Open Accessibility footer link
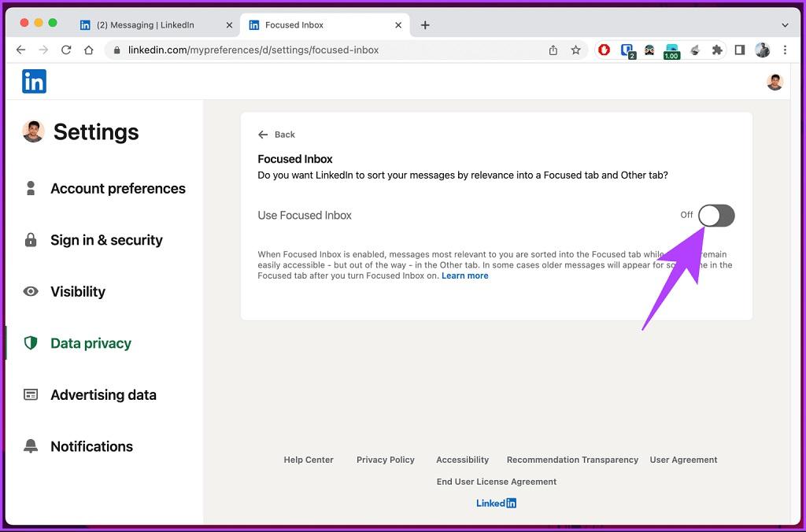The height and width of the screenshot is (532, 806). (463, 460)
